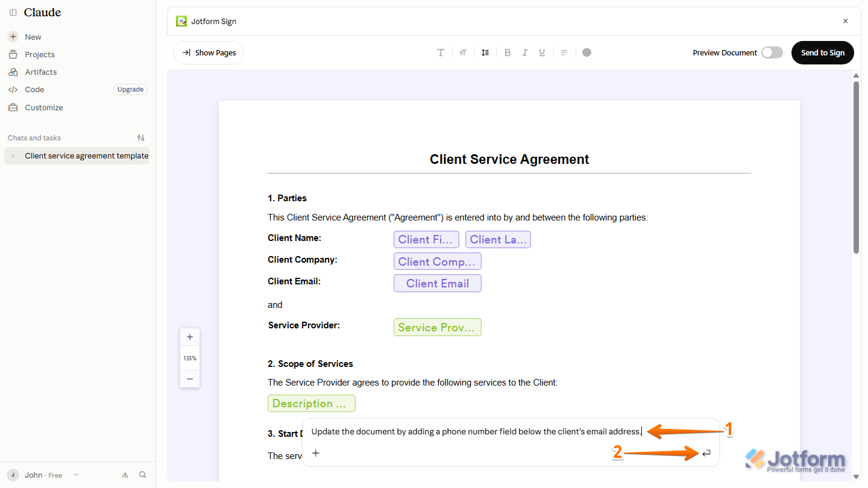This screenshot has height=488, width=868.
Task: Select the Client Last Name field
Action: click(498, 239)
